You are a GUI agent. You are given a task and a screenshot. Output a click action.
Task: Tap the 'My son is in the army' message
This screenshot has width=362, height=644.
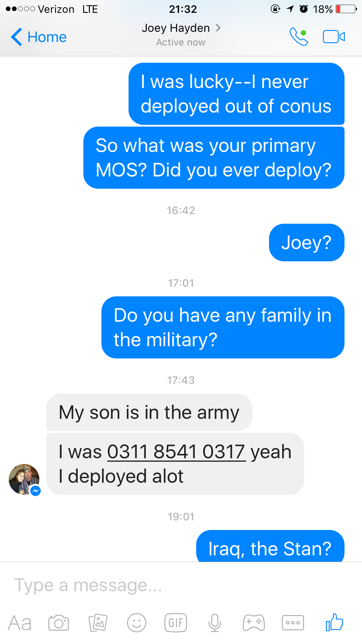(x=149, y=412)
